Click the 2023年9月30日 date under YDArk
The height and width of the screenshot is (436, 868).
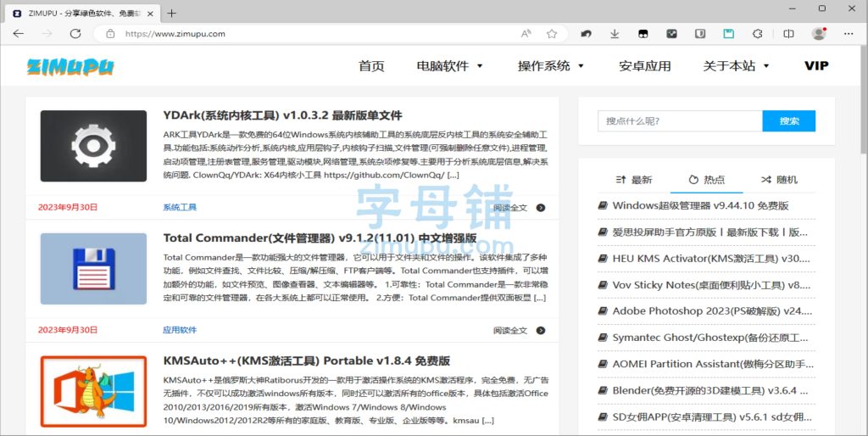68,207
